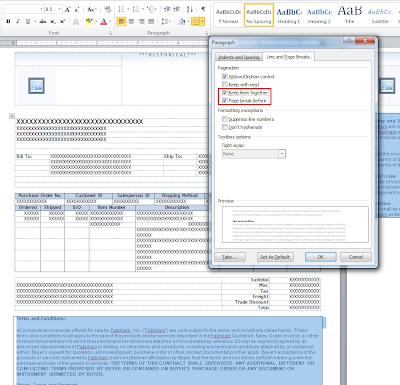This screenshot has height=385, width=400.
Task: Apply Strikethrough formatting
Action: (43, 21)
